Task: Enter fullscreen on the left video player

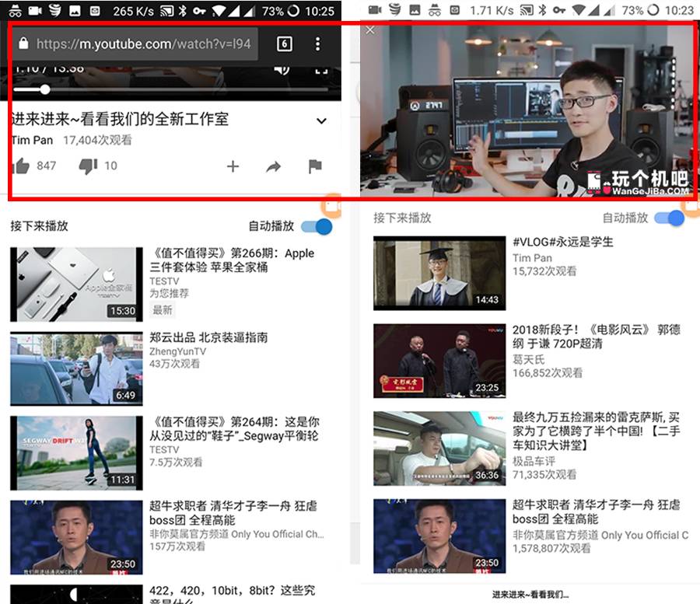Action: pyautogui.click(x=321, y=69)
